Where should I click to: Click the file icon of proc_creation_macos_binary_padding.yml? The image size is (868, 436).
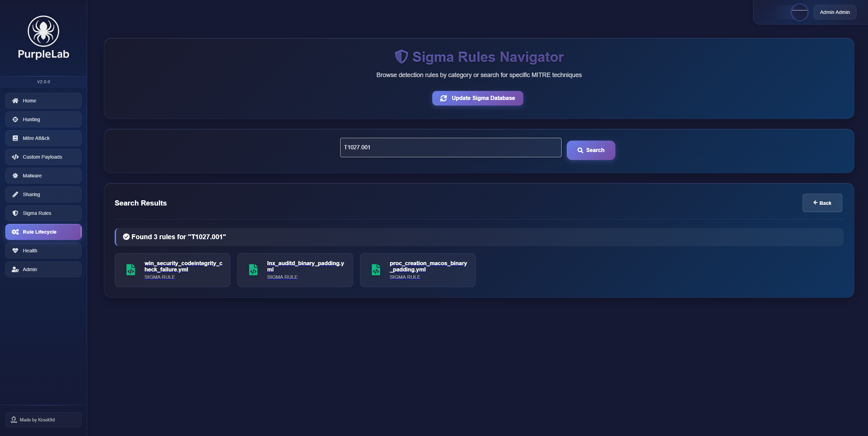pos(376,270)
